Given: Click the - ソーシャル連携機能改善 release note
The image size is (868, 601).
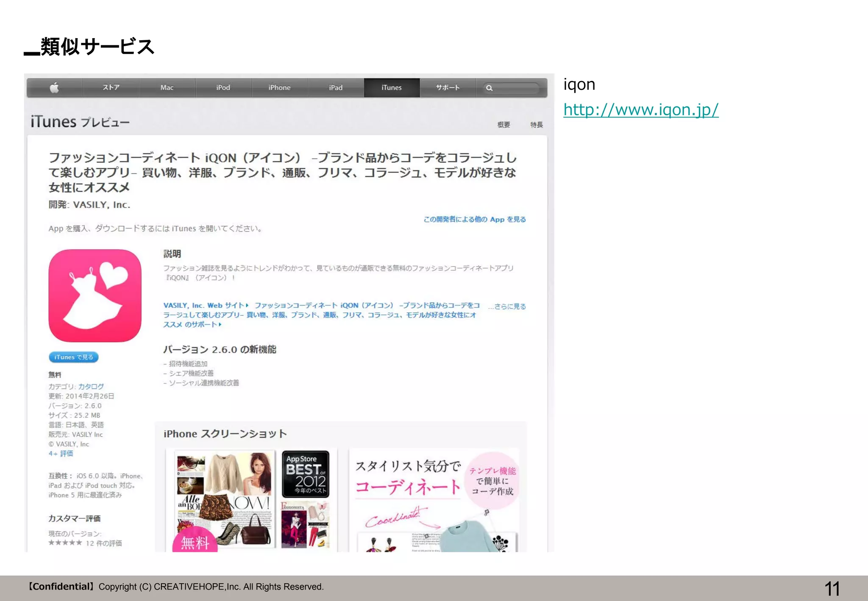Looking at the screenshot, I should click(201, 383).
